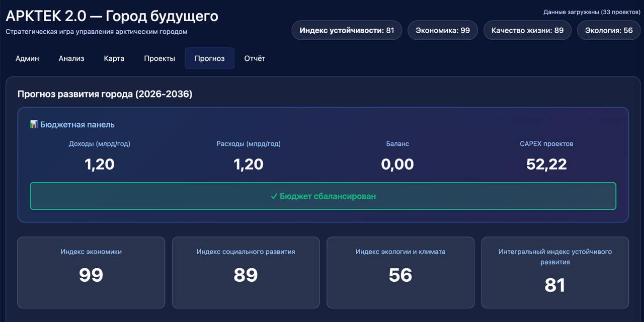Viewport: 644px width, 322px height.
Task: Click the Данные загружены (33 проектов) status text
Action: tap(592, 12)
